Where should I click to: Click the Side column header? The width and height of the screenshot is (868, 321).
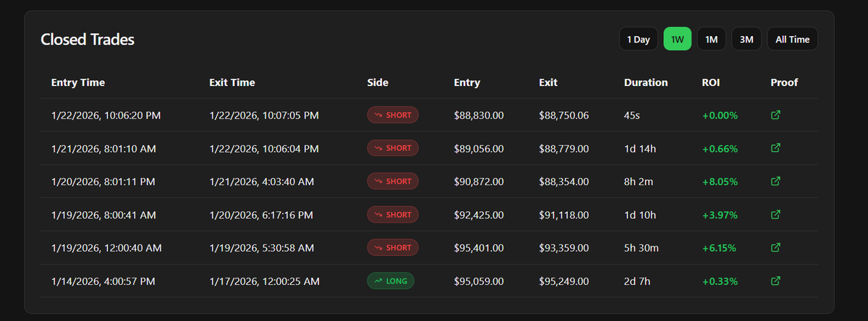(x=378, y=82)
